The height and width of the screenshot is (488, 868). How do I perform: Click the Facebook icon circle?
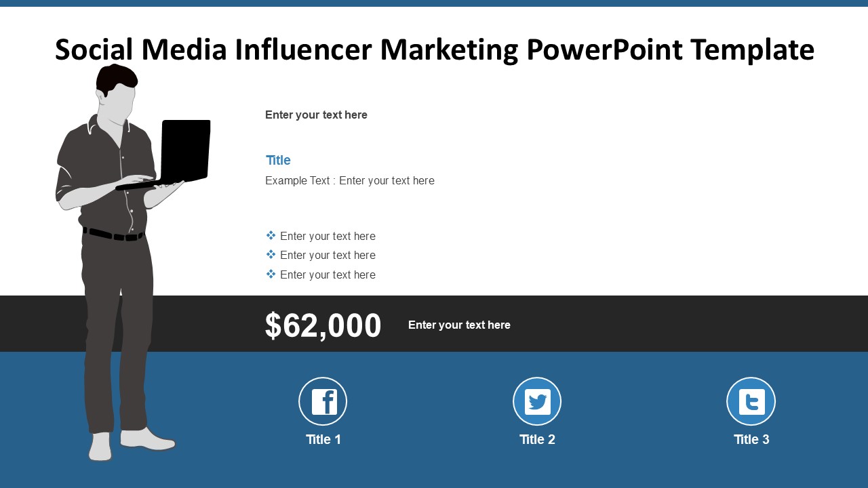click(323, 401)
